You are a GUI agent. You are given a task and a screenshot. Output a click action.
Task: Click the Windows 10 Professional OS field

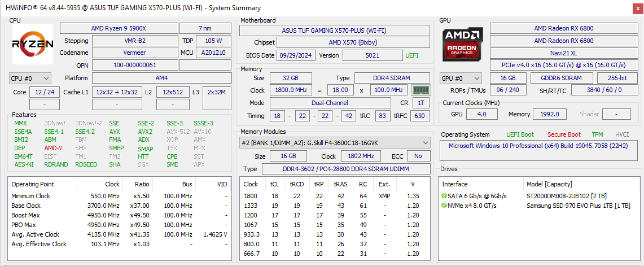(538, 150)
